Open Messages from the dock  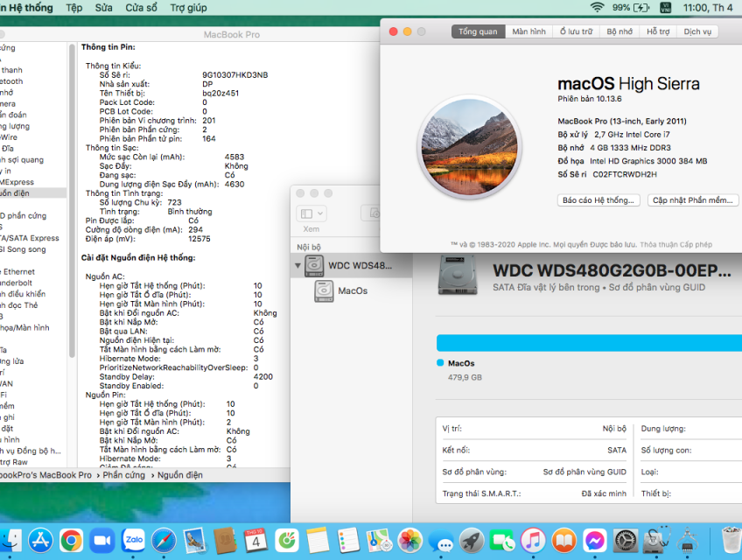(x=441, y=541)
